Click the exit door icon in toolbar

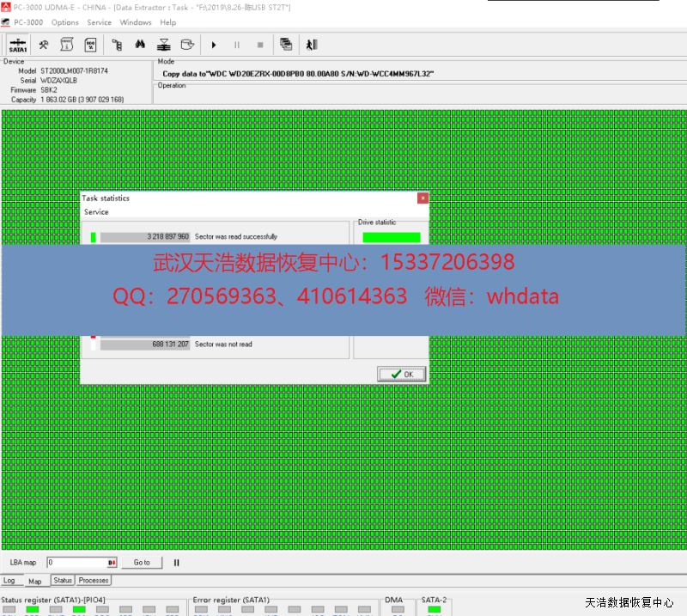[312, 45]
